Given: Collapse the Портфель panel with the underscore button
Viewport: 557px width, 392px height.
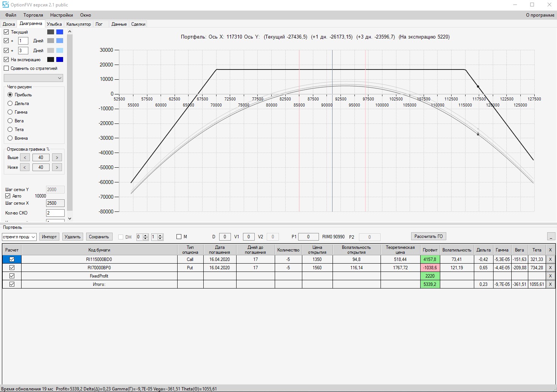Looking at the screenshot, I should [551, 236].
